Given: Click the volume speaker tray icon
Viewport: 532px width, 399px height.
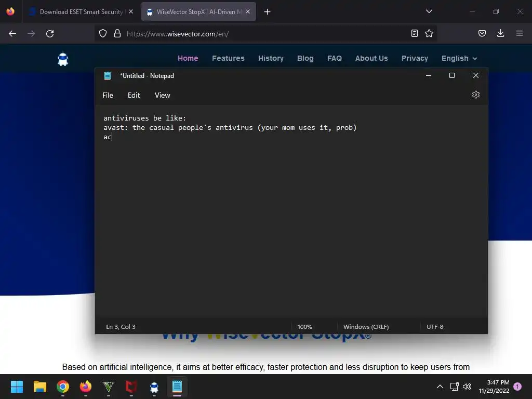Looking at the screenshot, I should coord(467,387).
